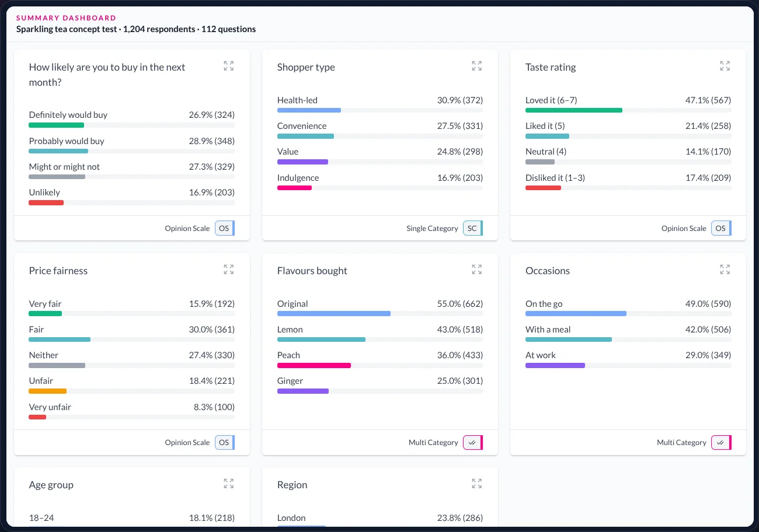Expand the 'How likely are you to buy' card

tap(229, 66)
